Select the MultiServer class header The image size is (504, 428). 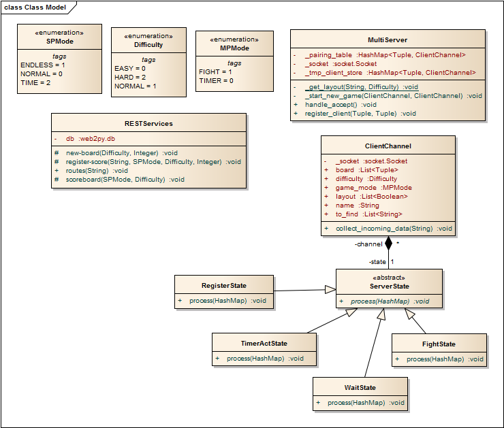tap(388, 40)
